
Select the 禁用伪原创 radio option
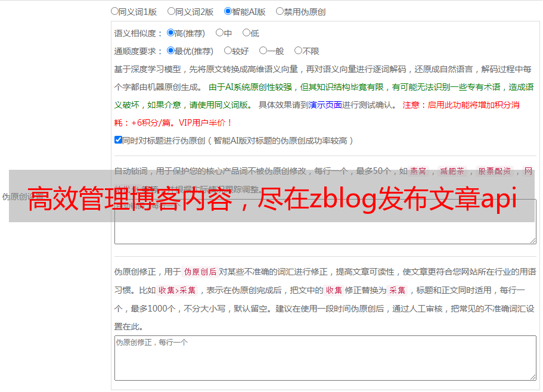click(x=280, y=11)
